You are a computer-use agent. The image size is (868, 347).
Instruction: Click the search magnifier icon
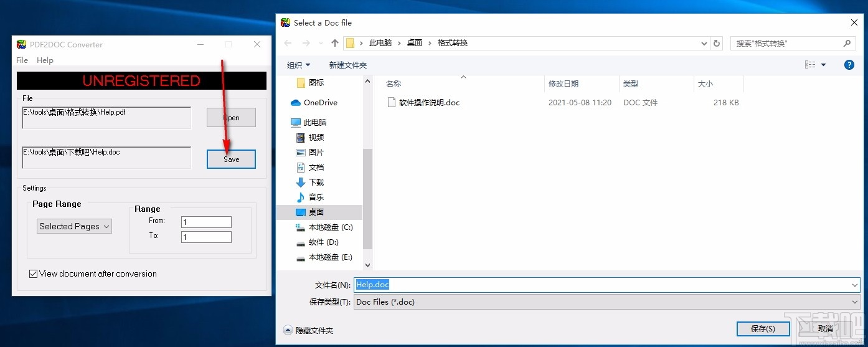[x=847, y=43]
